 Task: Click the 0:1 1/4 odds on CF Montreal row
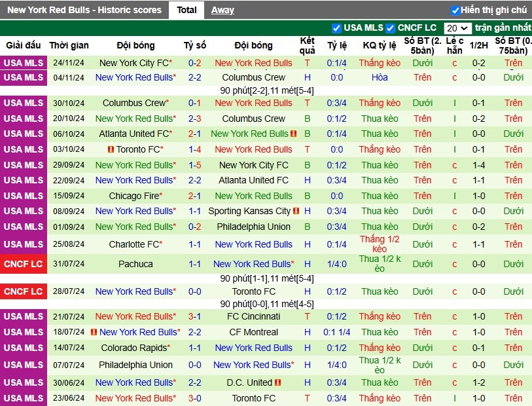(336, 332)
